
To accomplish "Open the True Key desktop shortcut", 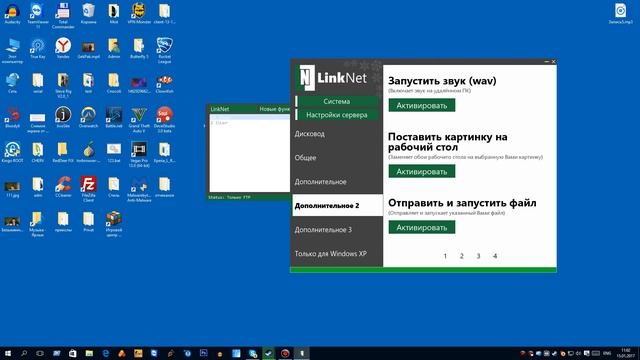I will pos(38,48).
